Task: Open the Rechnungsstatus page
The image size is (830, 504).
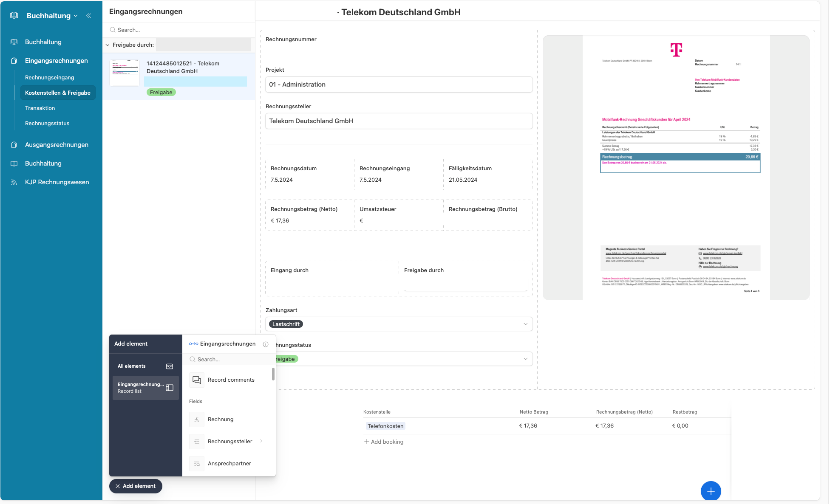Action: (47, 123)
